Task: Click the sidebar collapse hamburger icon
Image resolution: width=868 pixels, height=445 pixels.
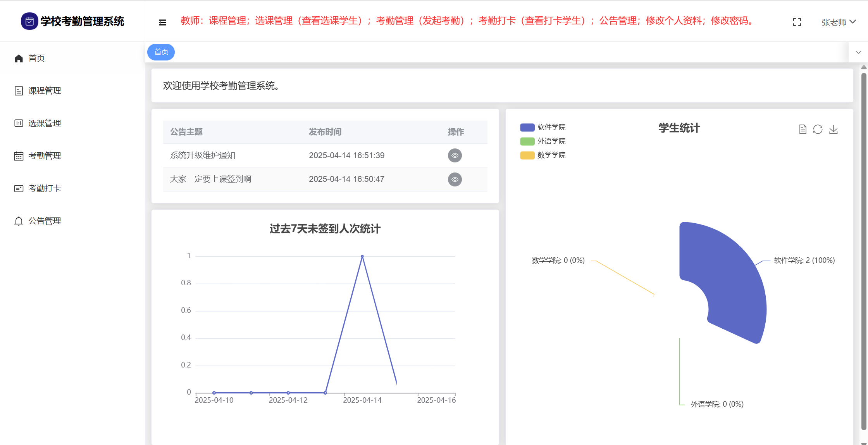Action: click(x=162, y=22)
